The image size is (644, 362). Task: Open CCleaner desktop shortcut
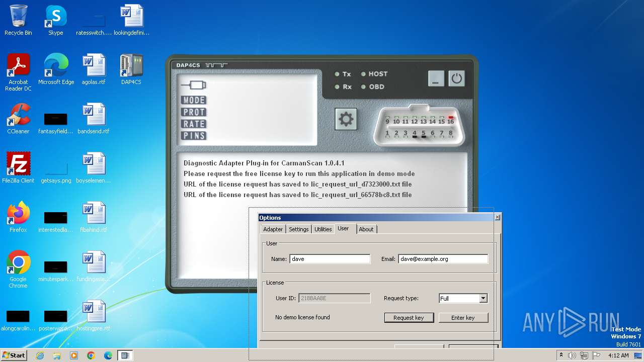click(18, 119)
